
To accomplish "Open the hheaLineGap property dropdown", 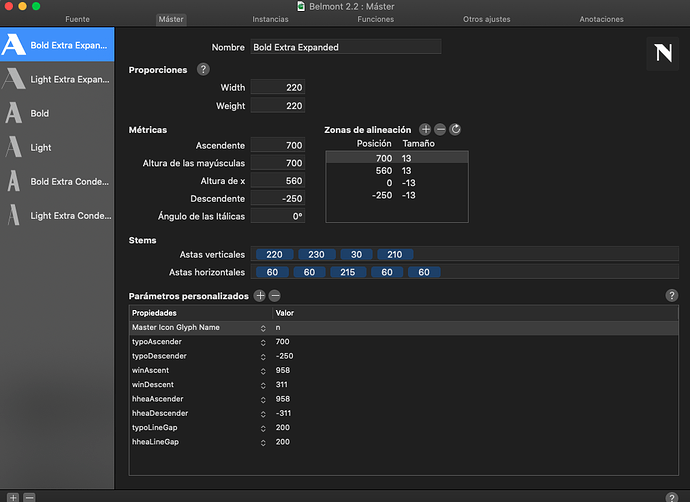I will click(x=263, y=441).
